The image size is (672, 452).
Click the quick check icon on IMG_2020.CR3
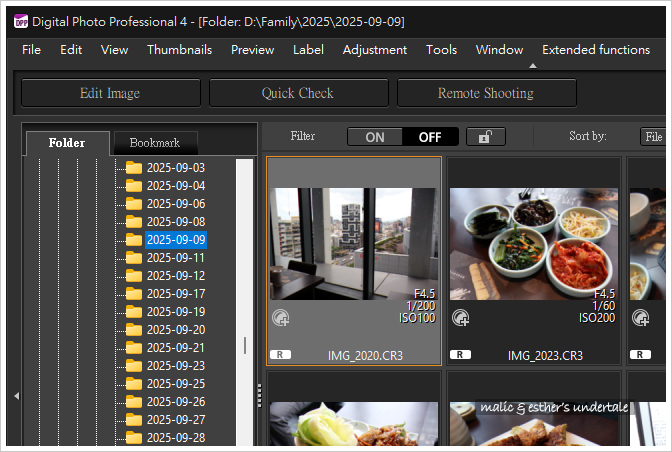[x=281, y=318]
